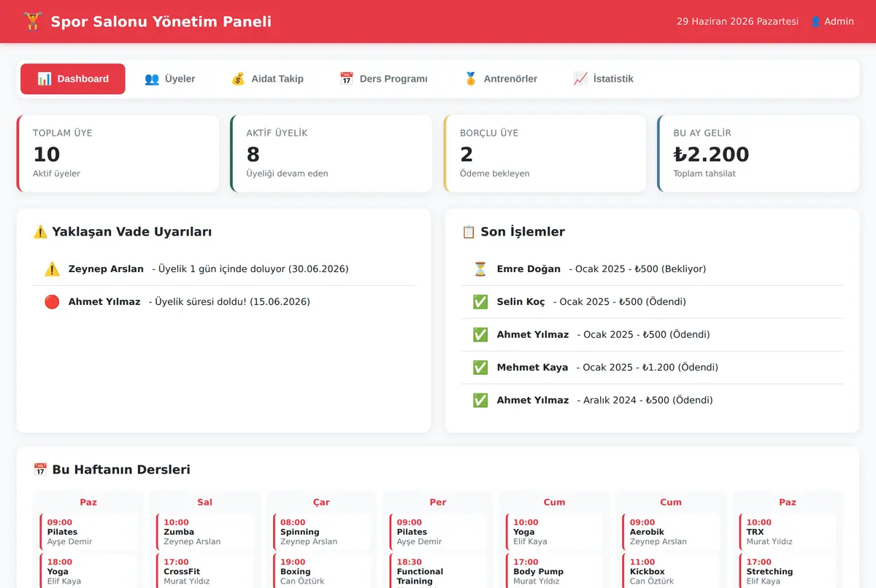Click the red circle icon beside the expired-membership alert
876x588 pixels.
[x=52, y=302]
